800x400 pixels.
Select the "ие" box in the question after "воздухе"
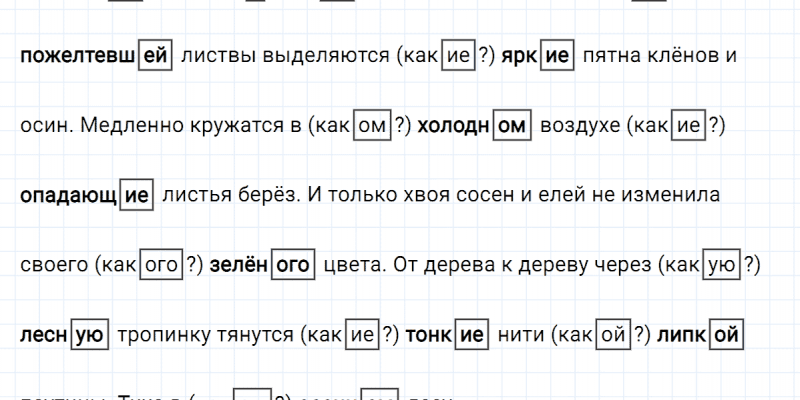pyautogui.click(x=685, y=126)
